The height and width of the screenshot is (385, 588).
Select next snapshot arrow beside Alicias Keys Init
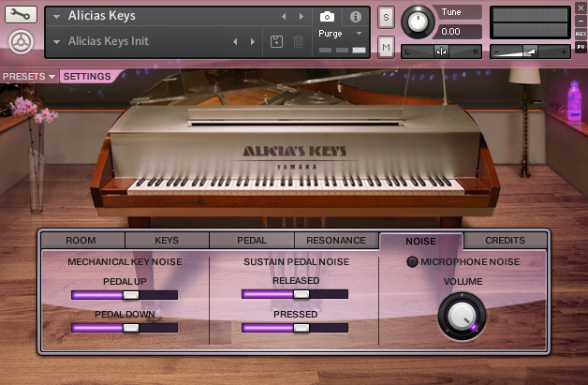pos(253,41)
